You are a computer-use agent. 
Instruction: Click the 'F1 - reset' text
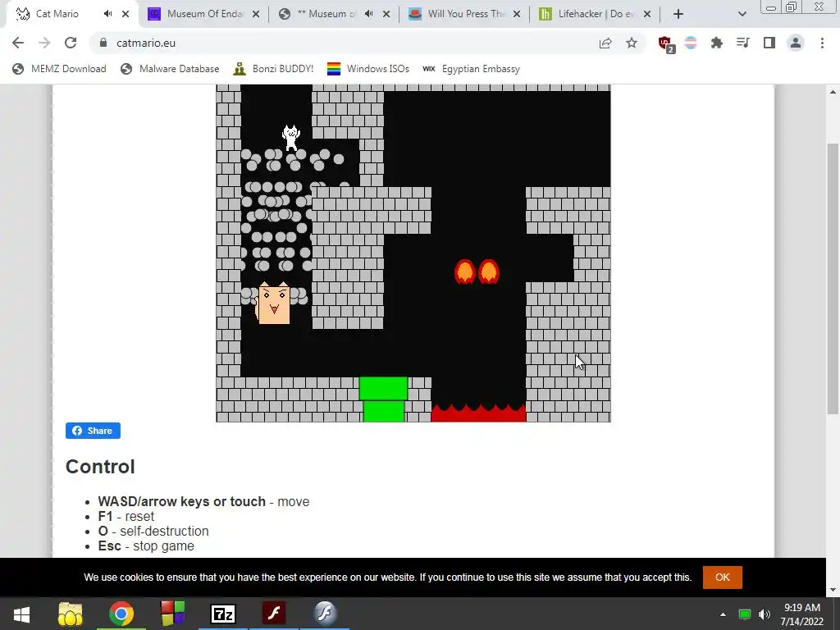126,517
